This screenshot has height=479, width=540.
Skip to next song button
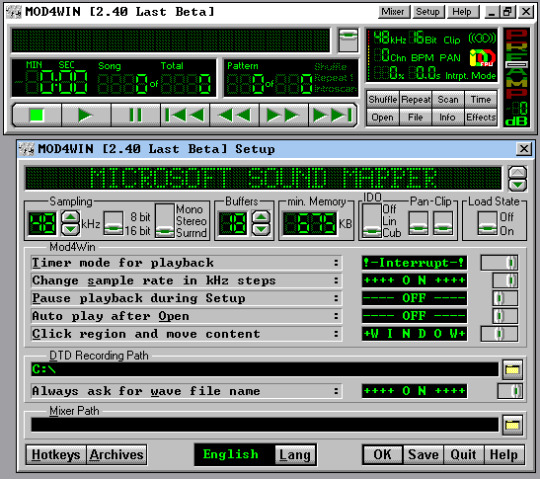333,115
